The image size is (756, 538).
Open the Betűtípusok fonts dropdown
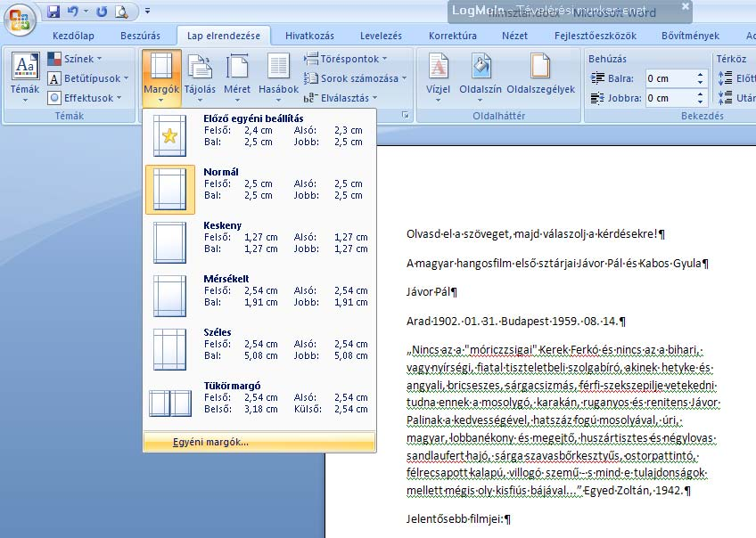click(x=88, y=78)
